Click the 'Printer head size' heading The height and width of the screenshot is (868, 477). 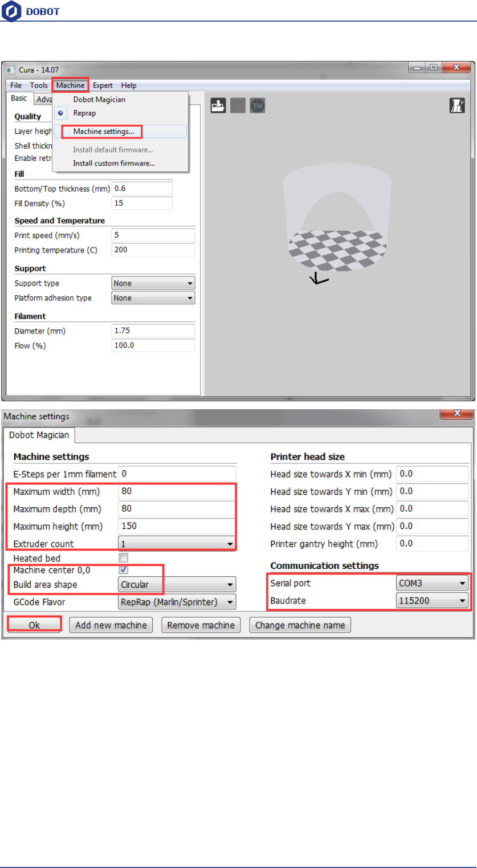(x=307, y=457)
